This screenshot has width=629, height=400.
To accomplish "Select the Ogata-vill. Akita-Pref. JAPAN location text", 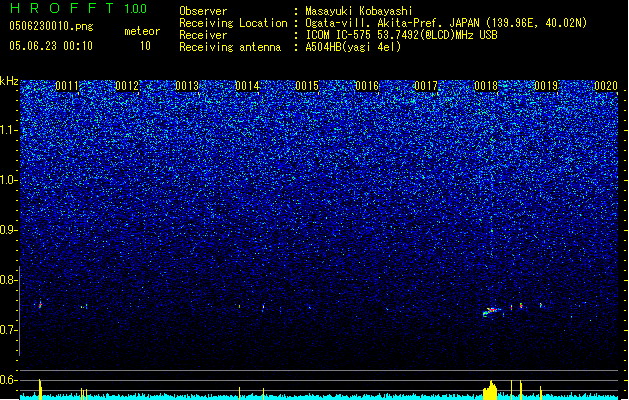I will (x=446, y=23).
